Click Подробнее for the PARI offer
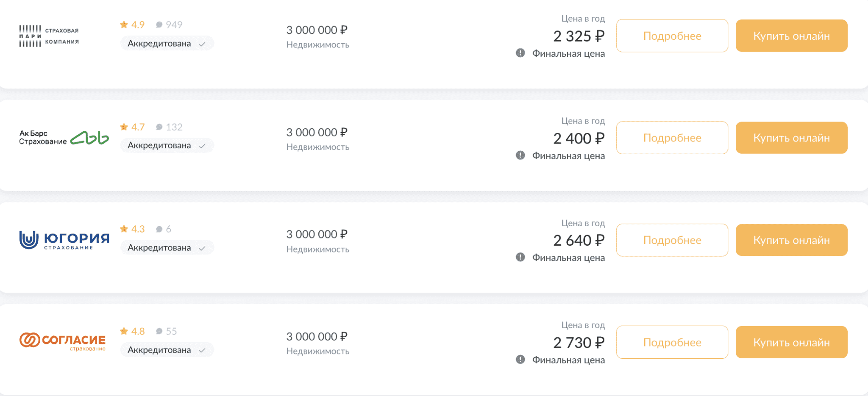This screenshot has height=396, width=868. coord(672,36)
